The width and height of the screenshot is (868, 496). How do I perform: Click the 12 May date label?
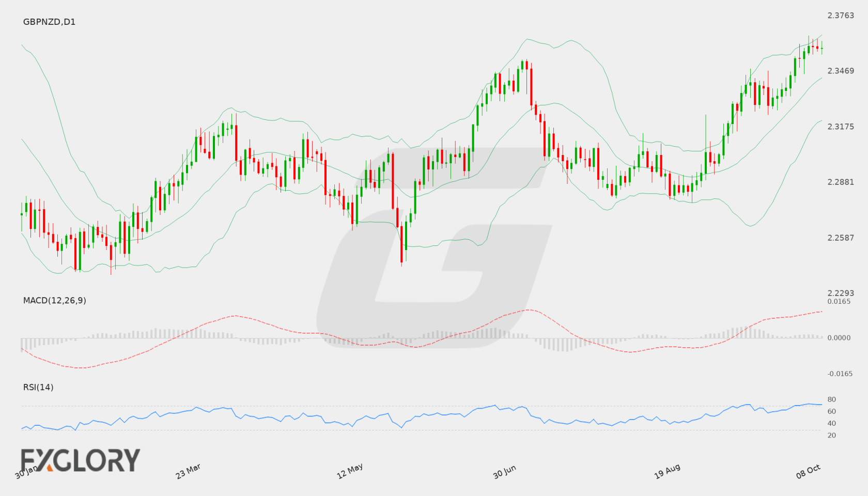350,471
